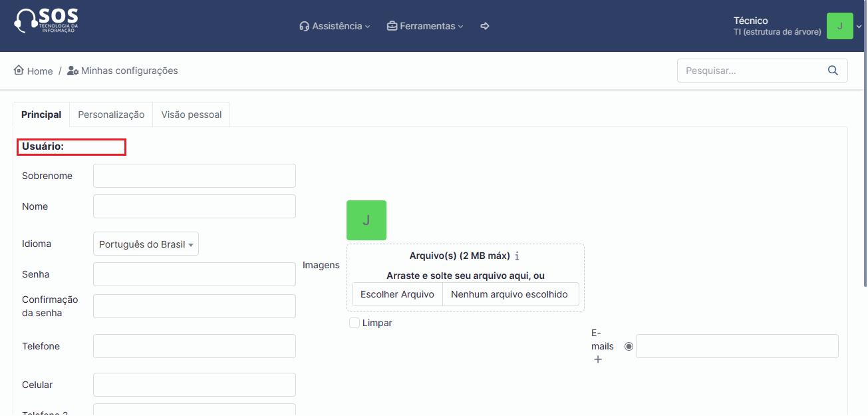Switch to the Personalização tab
Screen dimensions: 868x416
coord(111,114)
